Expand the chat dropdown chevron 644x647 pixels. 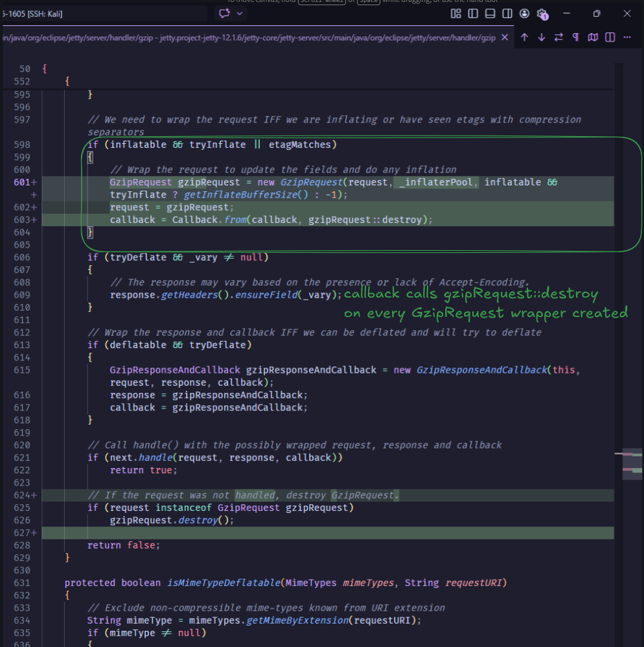(240, 14)
